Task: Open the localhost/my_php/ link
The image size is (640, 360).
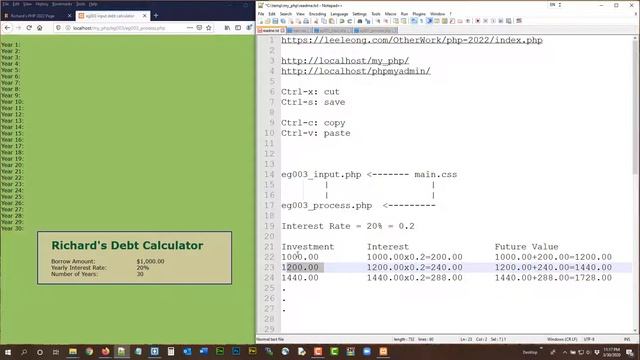Action: [345, 61]
